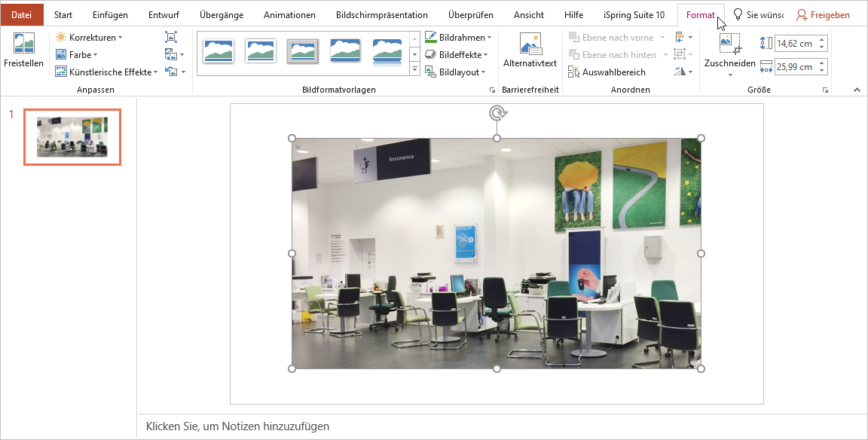Open the Auswahlbereich selection pane
This screenshot has height=440, width=868.
(607, 72)
